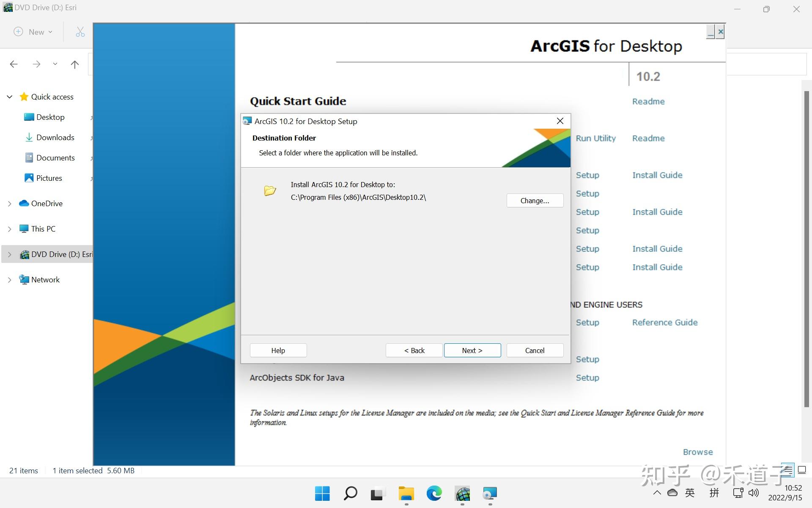This screenshot has height=508, width=812.
Task: Open the Start menu
Action: point(322,493)
